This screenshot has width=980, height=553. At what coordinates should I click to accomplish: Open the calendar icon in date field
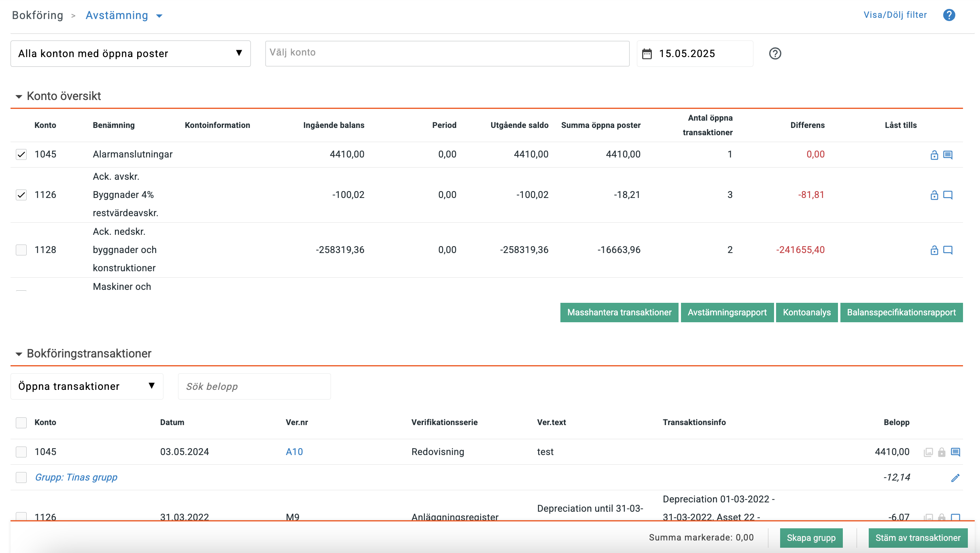coord(647,54)
